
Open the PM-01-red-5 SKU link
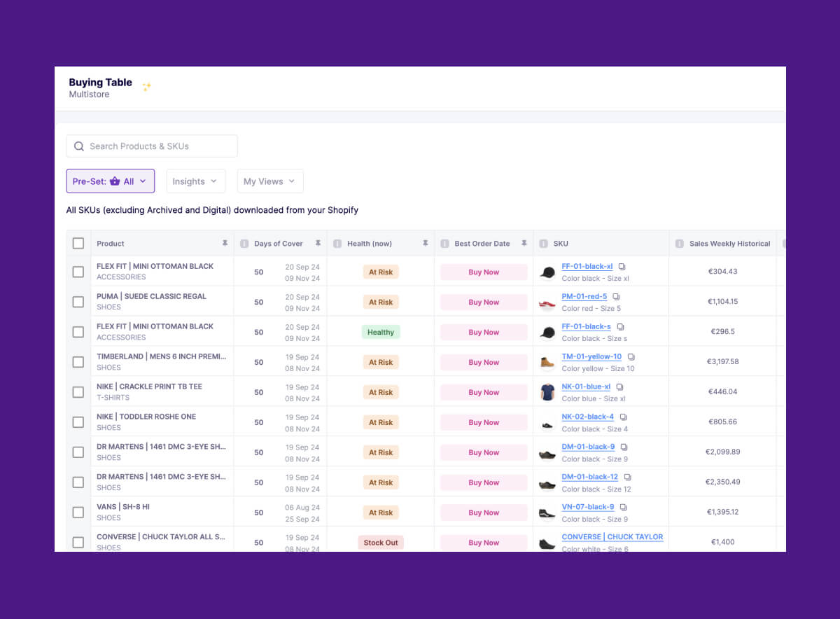point(584,297)
